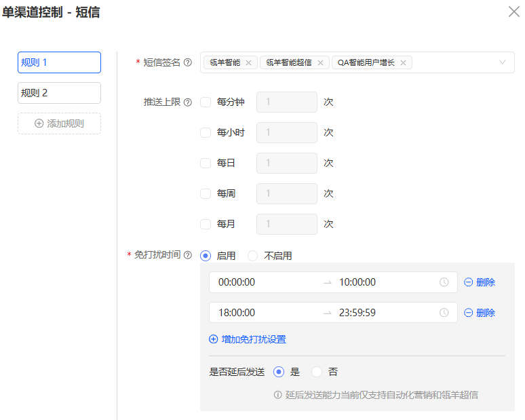Open help for 免打扰时间
The height and width of the screenshot is (420, 525).
click(x=188, y=255)
